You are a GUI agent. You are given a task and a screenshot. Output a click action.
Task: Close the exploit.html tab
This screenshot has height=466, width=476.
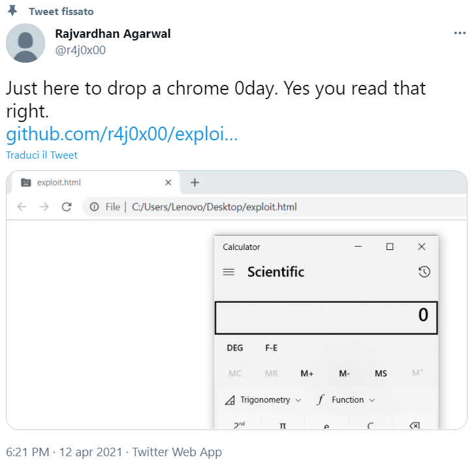(168, 183)
